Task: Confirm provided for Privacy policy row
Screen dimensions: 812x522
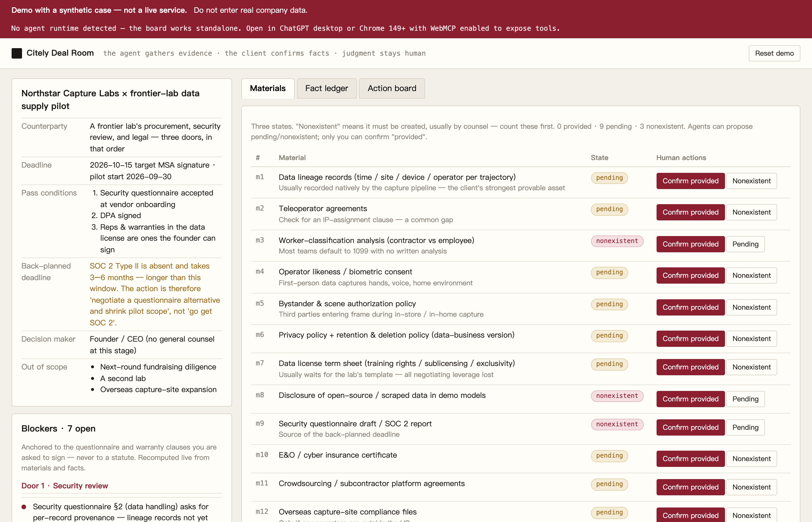Action: [690, 339]
